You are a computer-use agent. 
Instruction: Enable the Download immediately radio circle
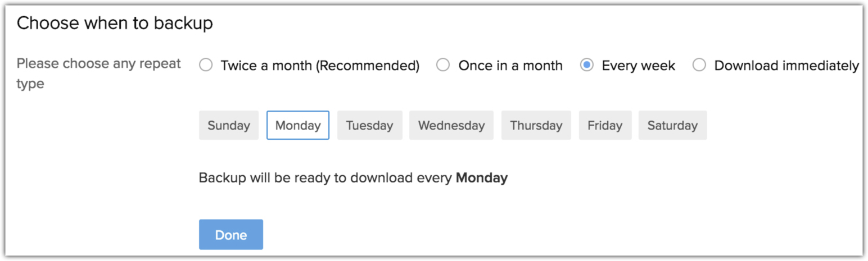click(x=699, y=66)
